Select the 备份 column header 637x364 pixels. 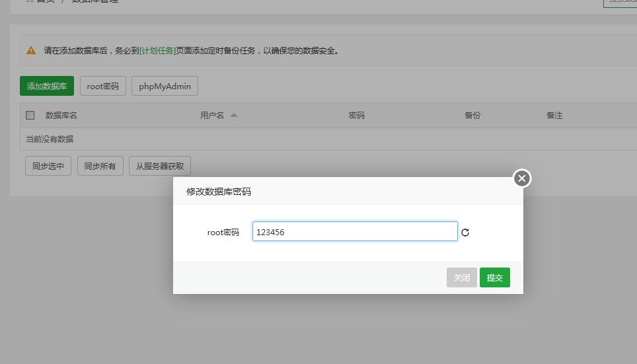point(472,115)
